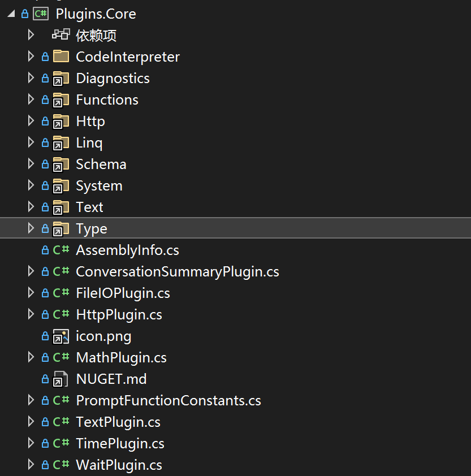Click the CodeInterpreter folder icon
Viewport: 471px width, 476px height.
pyautogui.click(x=61, y=57)
